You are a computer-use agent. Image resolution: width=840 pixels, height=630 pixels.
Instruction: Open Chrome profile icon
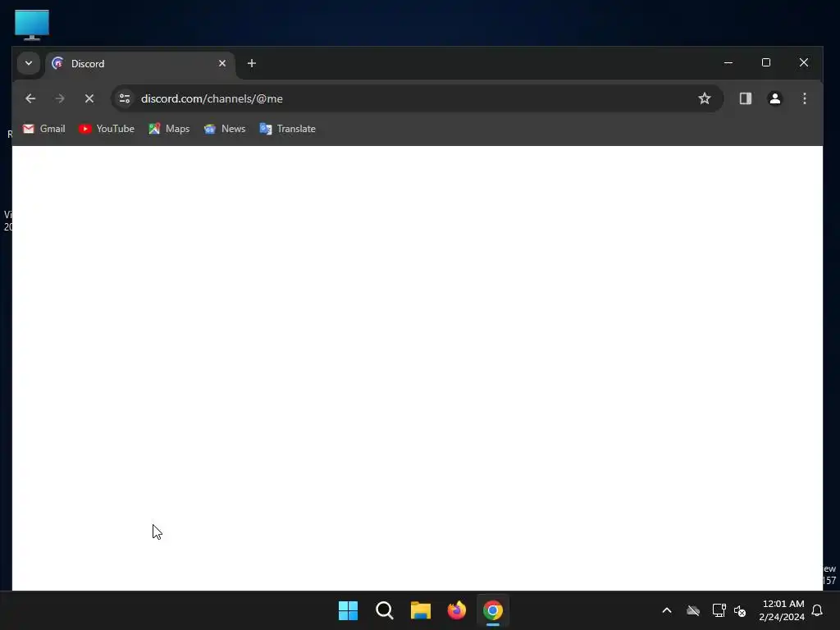pos(775,98)
